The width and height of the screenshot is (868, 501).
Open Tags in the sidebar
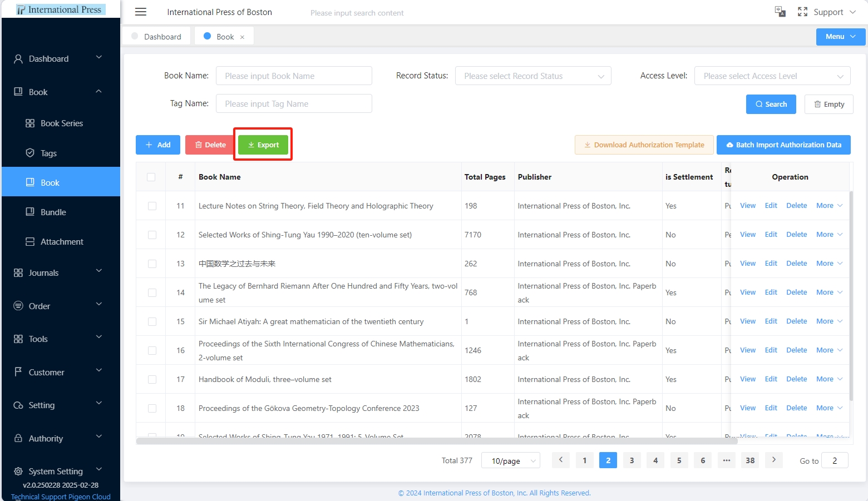coord(60,153)
